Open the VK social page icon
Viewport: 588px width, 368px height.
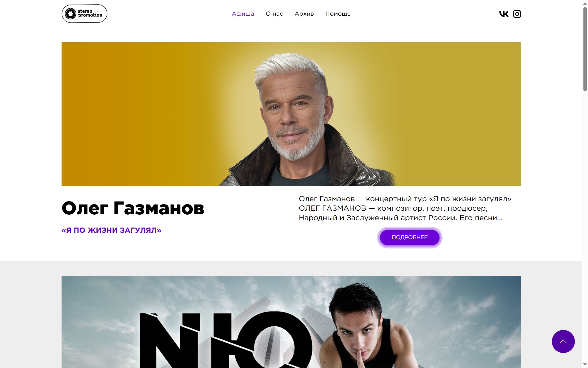(x=504, y=14)
